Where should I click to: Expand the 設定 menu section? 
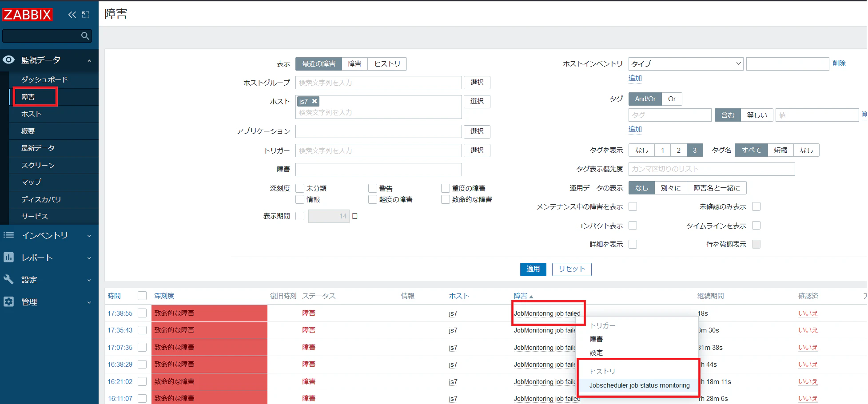click(x=89, y=280)
